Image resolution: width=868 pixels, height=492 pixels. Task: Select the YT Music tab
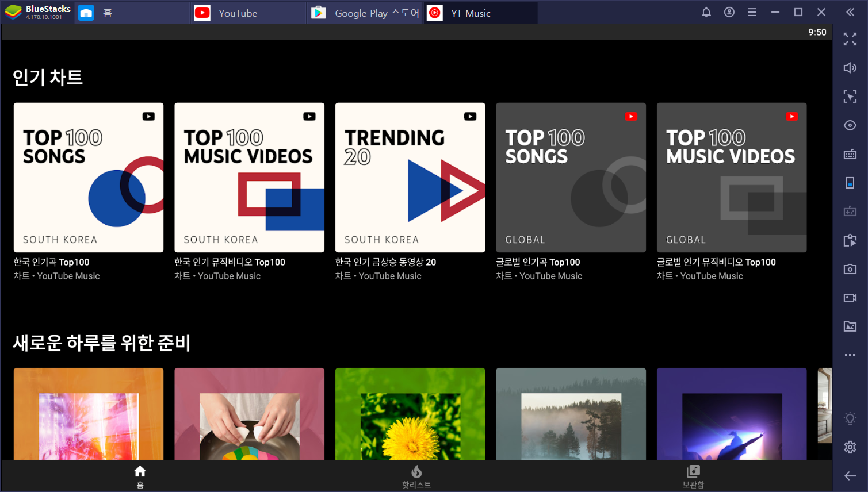pos(481,13)
